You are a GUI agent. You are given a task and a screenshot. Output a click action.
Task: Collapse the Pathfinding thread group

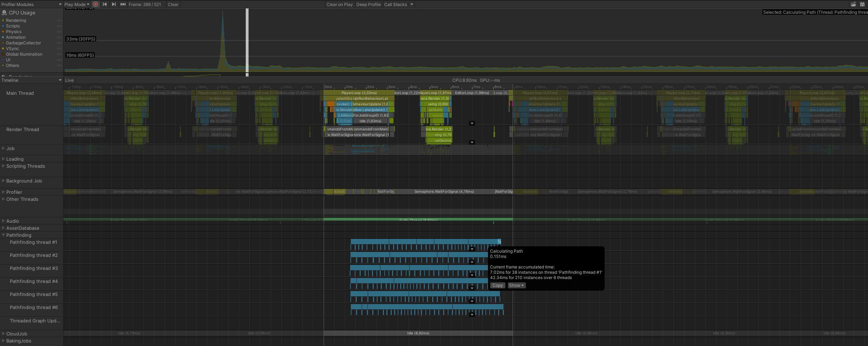point(4,235)
